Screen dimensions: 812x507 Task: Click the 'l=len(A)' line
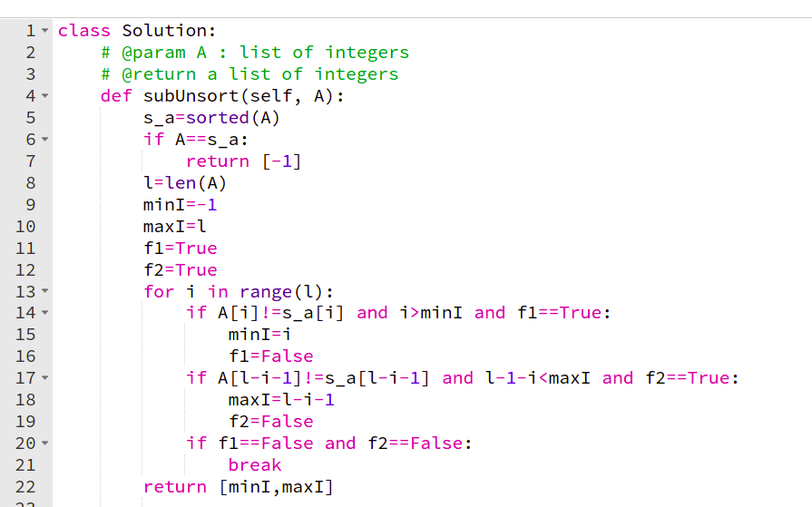point(185,183)
